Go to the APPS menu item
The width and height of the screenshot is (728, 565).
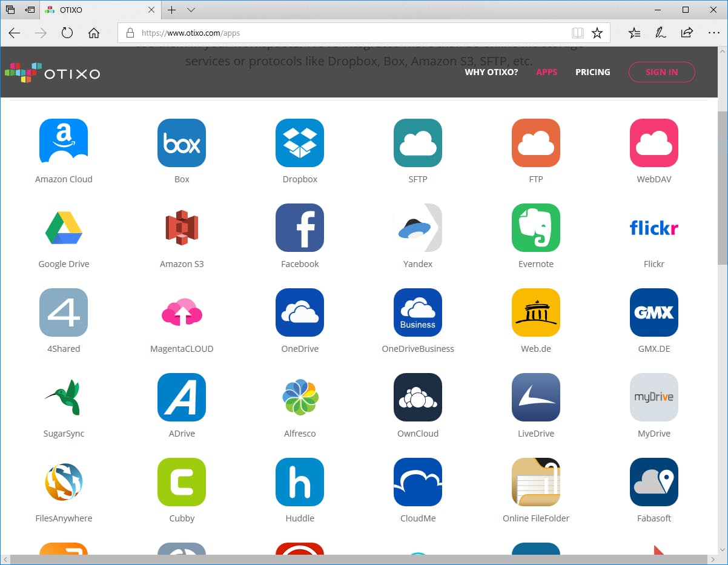tap(546, 72)
